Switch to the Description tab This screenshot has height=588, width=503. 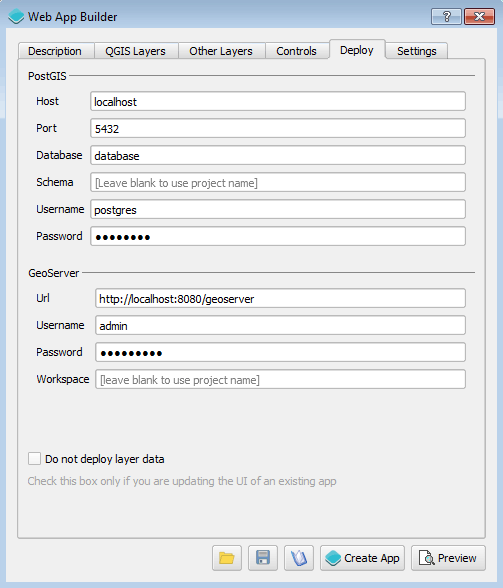click(55, 51)
